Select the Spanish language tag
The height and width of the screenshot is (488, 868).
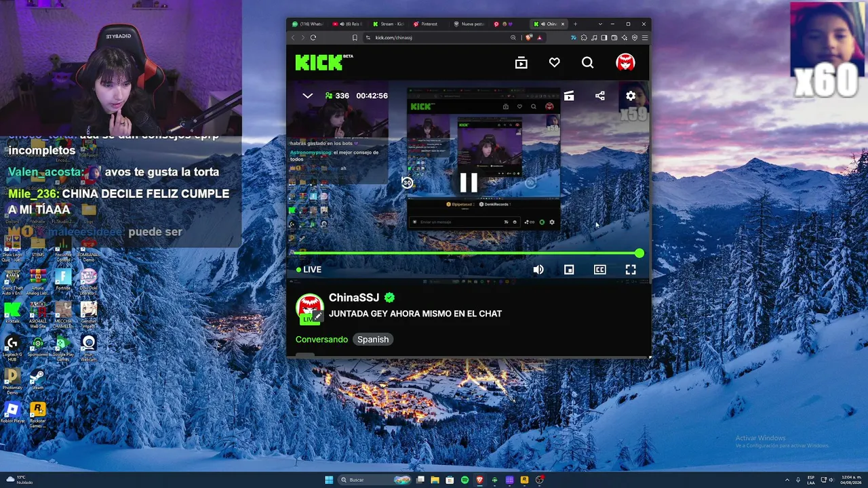tap(373, 340)
